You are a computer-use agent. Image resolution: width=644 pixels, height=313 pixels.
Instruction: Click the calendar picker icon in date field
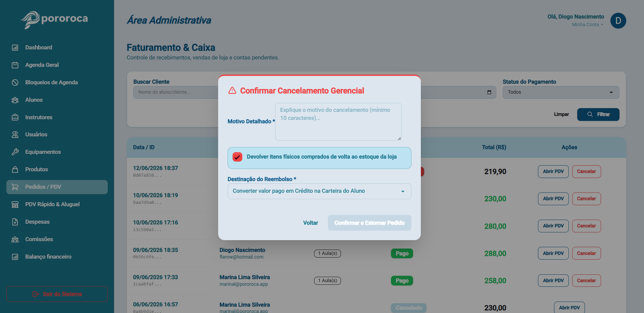coord(489,92)
